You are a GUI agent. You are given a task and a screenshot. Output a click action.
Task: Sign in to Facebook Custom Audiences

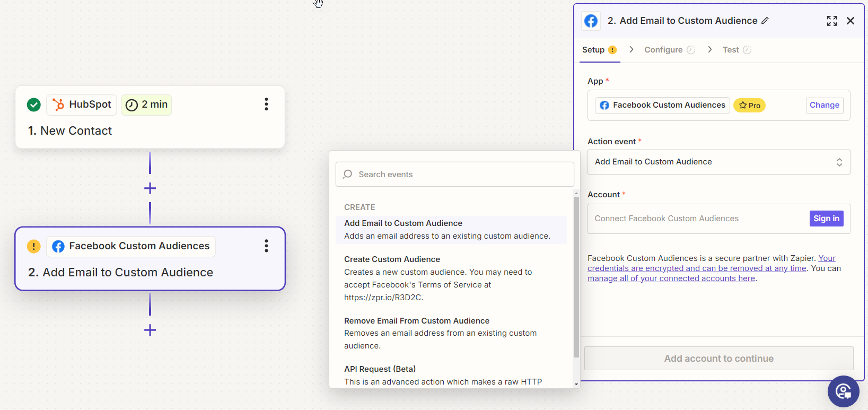click(x=826, y=219)
